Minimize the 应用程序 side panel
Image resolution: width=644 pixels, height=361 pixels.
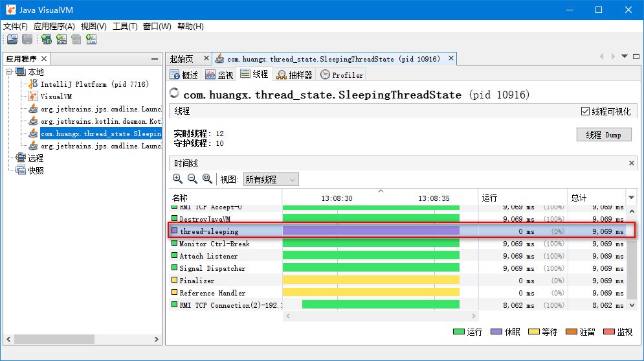pyautogui.click(x=155, y=59)
